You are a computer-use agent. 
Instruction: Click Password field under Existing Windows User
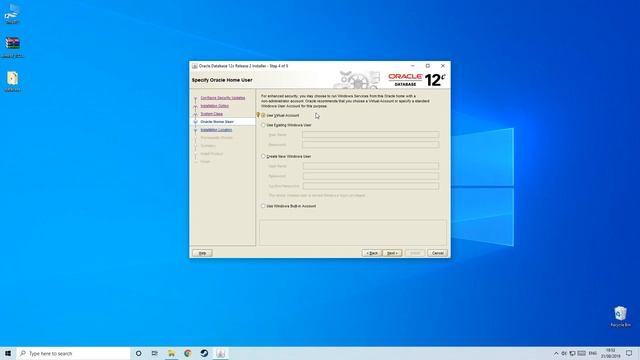pos(371,144)
